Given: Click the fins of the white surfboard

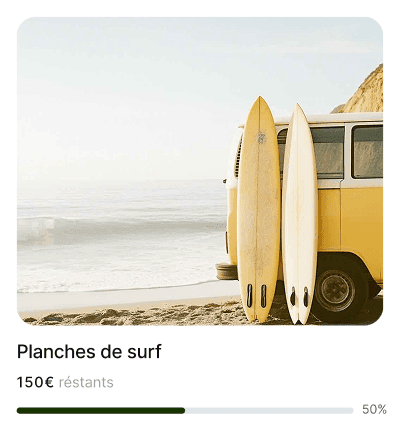Looking at the screenshot, I should 299,296.
